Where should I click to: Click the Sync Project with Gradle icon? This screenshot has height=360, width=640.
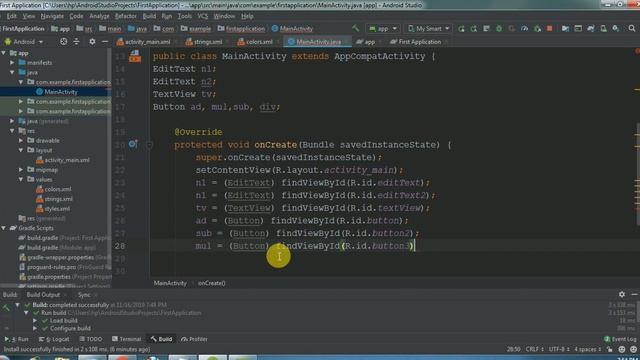coord(591,29)
